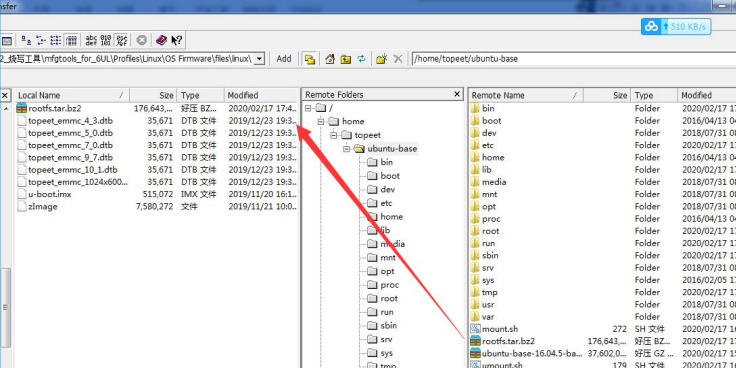Click the Add button

click(284, 59)
